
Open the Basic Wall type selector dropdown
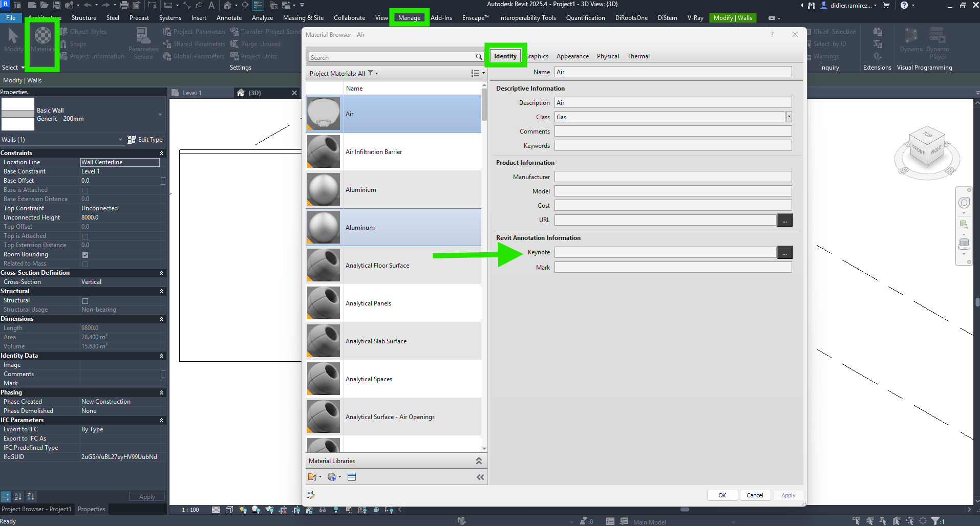tap(160, 115)
